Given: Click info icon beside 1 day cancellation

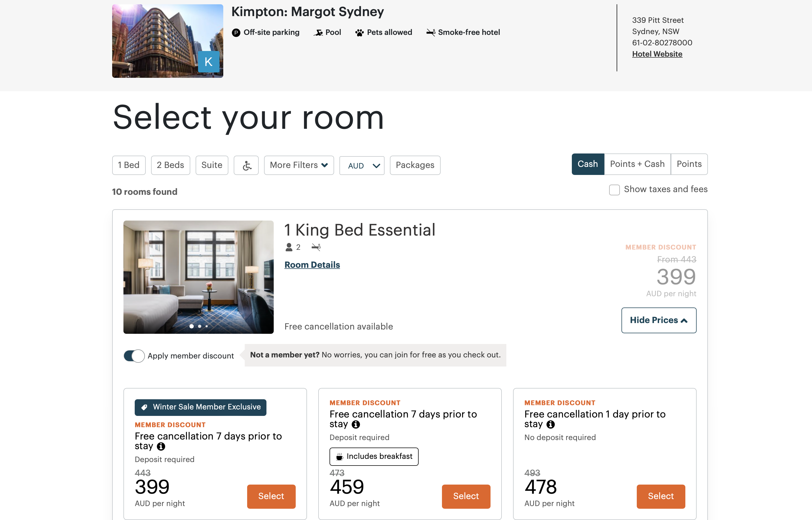Looking at the screenshot, I should (551, 424).
